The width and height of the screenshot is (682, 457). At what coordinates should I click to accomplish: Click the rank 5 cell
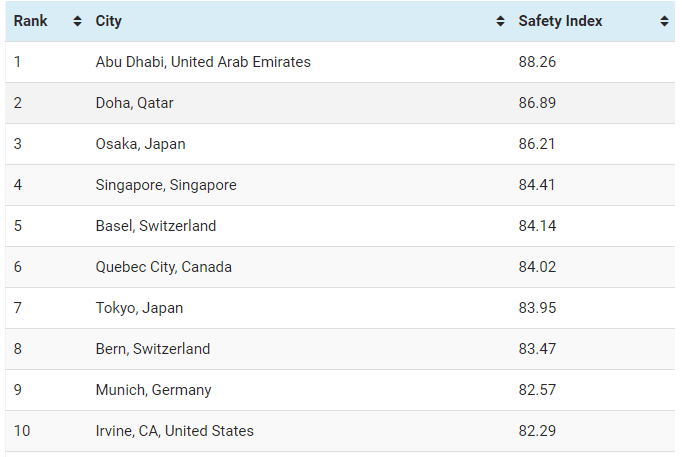18,226
